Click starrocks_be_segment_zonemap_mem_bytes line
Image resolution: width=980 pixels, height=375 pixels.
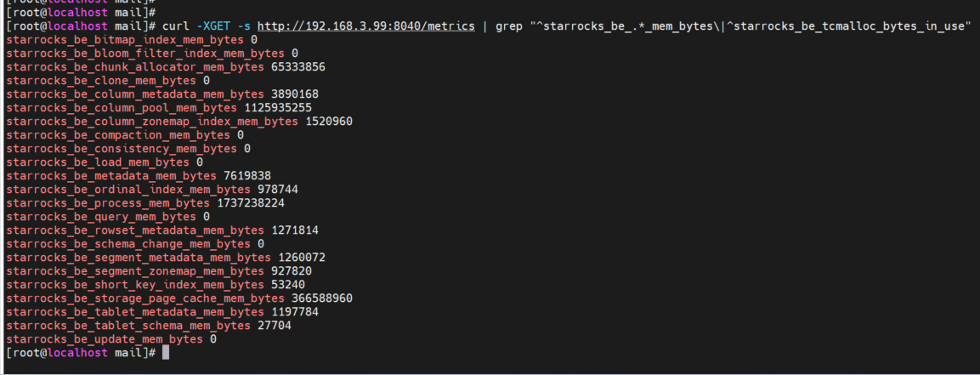point(159,271)
